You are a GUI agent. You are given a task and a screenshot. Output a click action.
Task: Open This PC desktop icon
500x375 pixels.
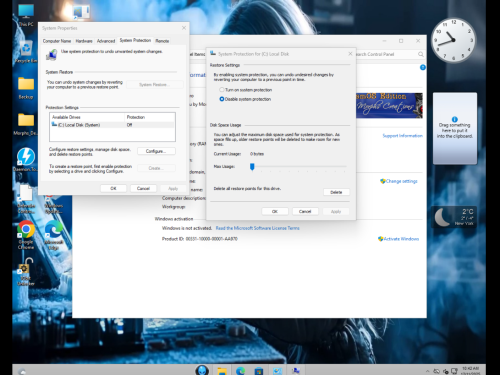(x=26, y=15)
